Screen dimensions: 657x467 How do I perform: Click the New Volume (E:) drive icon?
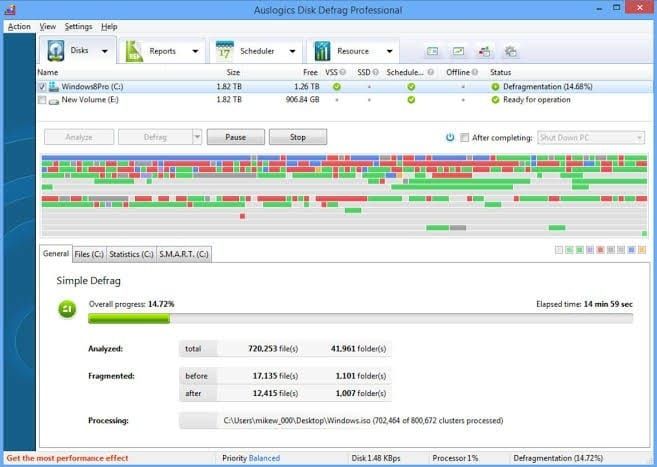[54, 101]
